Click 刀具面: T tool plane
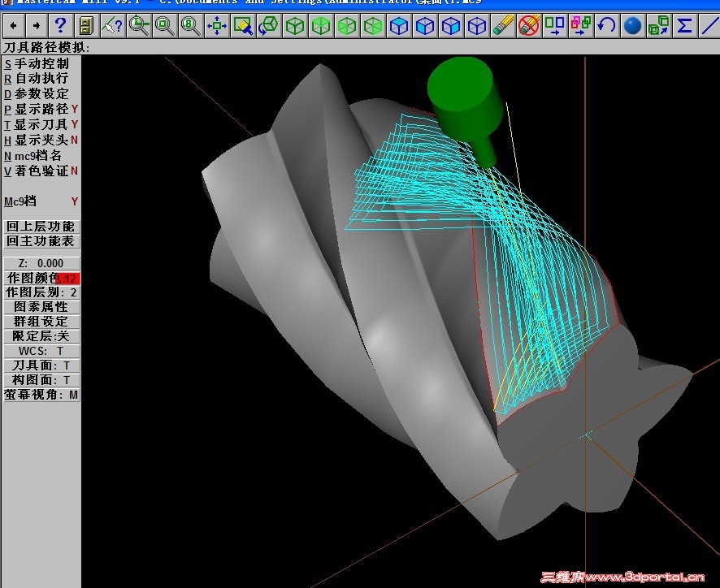 (x=41, y=365)
